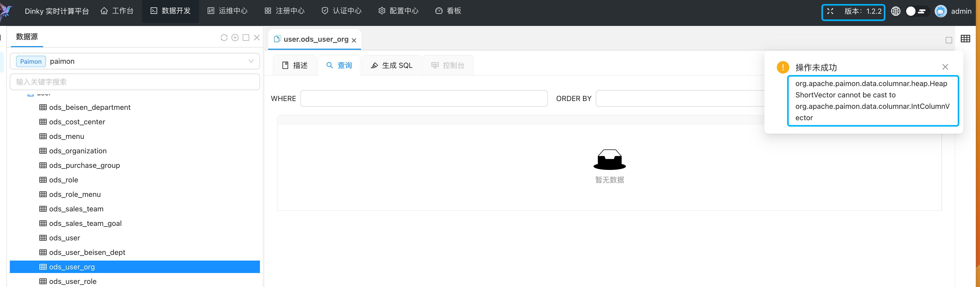The width and height of the screenshot is (980, 287).
Task: Refresh the 数据源 panel
Action: (x=224, y=38)
